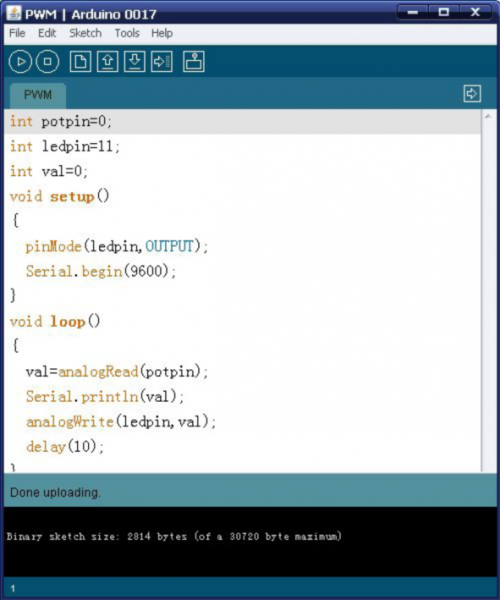This screenshot has width=500, height=600.
Task: Upload sketch to the I/O board
Action: click(x=162, y=62)
